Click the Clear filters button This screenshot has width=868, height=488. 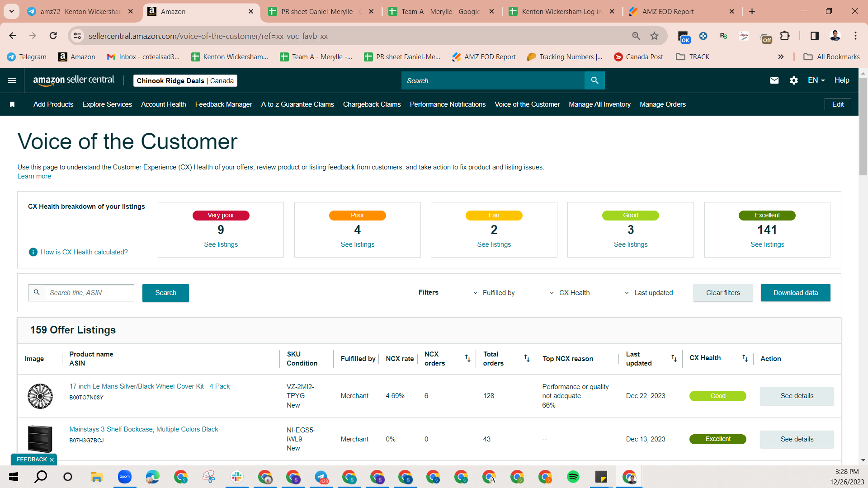pyautogui.click(x=723, y=293)
